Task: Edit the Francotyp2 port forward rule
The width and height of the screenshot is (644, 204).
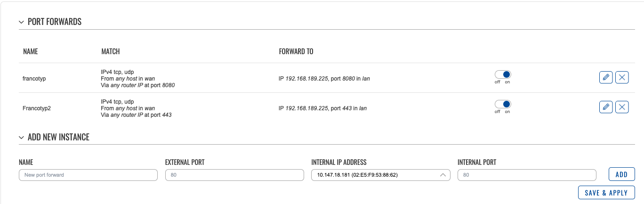Action: tap(606, 107)
